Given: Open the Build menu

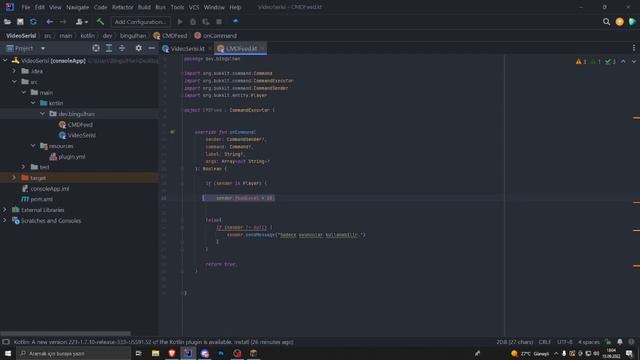Looking at the screenshot, I should pos(144,7).
